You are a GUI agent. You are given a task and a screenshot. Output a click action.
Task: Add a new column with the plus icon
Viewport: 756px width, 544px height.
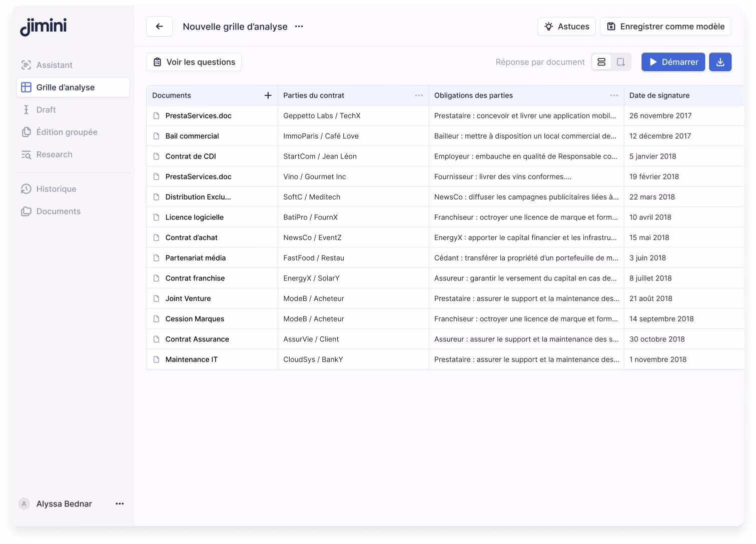click(268, 95)
